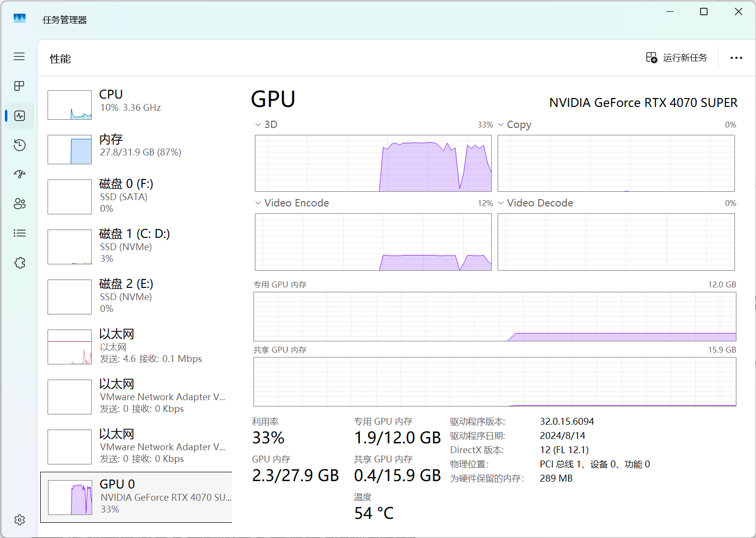Open the Services puzzle icon

point(20,263)
